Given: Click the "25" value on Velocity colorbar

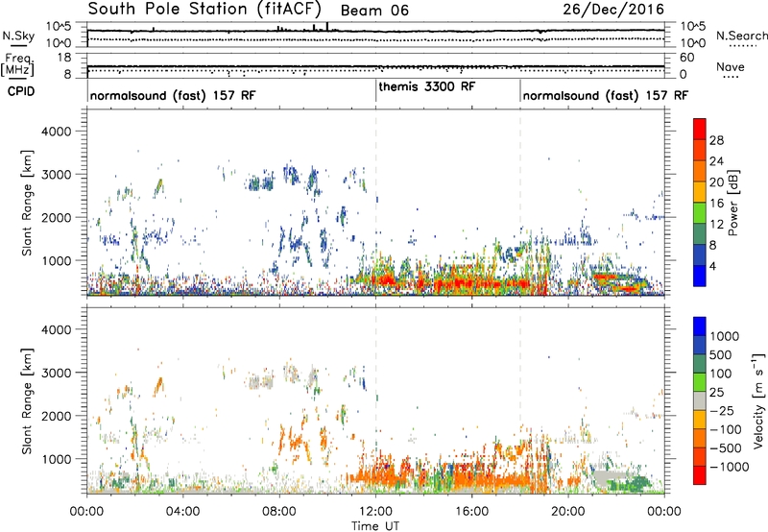Looking at the screenshot, I should 716,393.
